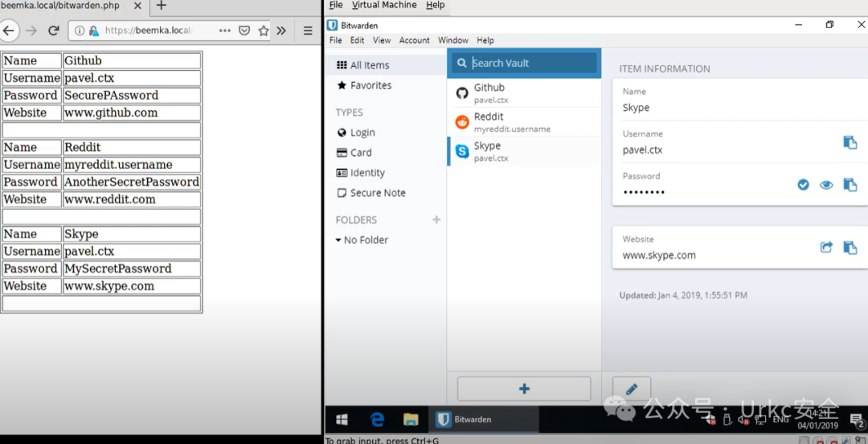Viewport: 868px width, 444px height.
Task: Go forward in the browser
Action: pos(31,31)
